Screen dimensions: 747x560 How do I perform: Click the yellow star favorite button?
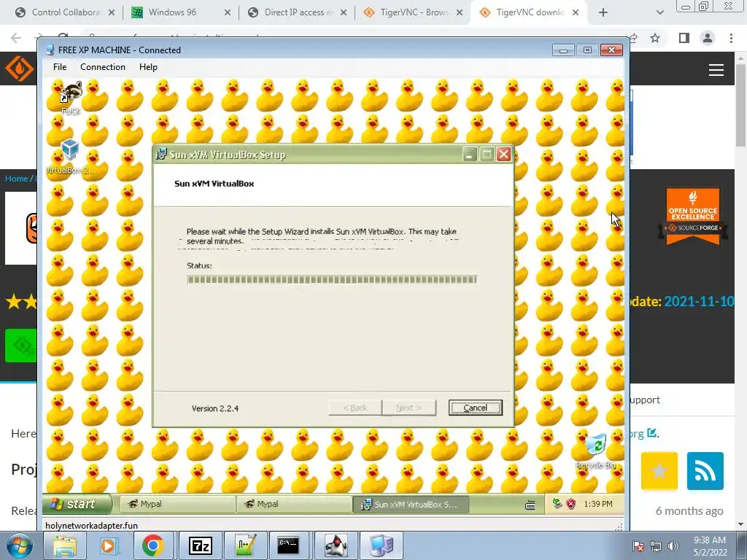pos(659,471)
